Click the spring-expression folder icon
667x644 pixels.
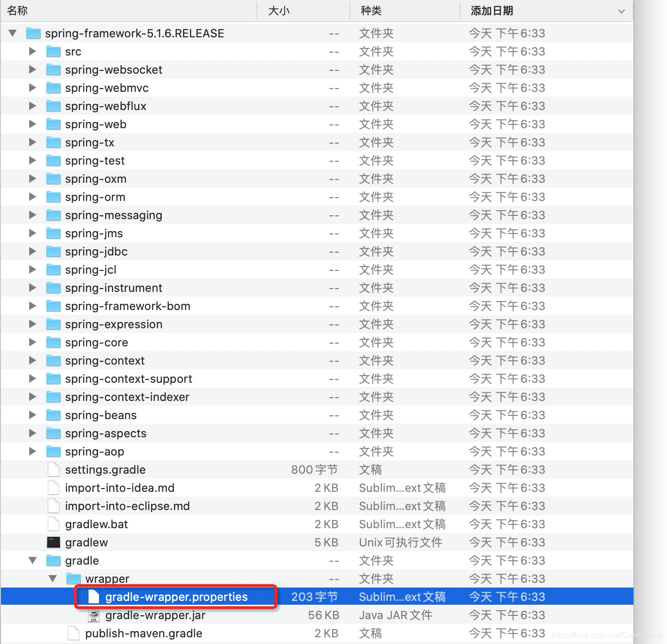53,324
